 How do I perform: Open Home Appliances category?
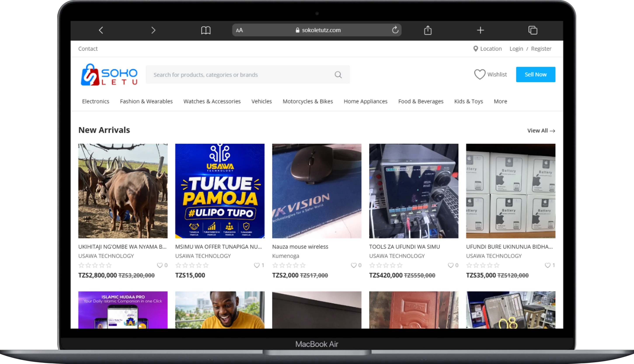coord(365,101)
